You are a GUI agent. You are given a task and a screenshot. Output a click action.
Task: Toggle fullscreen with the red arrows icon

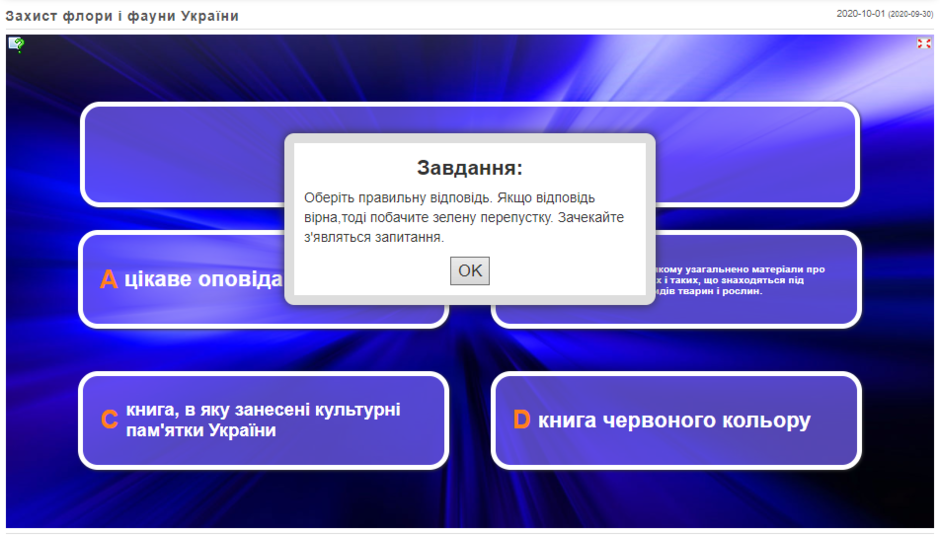click(923, 43)
